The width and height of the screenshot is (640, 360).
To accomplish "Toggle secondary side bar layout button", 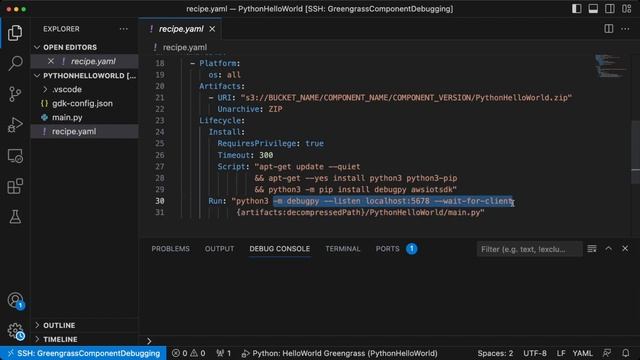I will [x=610, y=9].
